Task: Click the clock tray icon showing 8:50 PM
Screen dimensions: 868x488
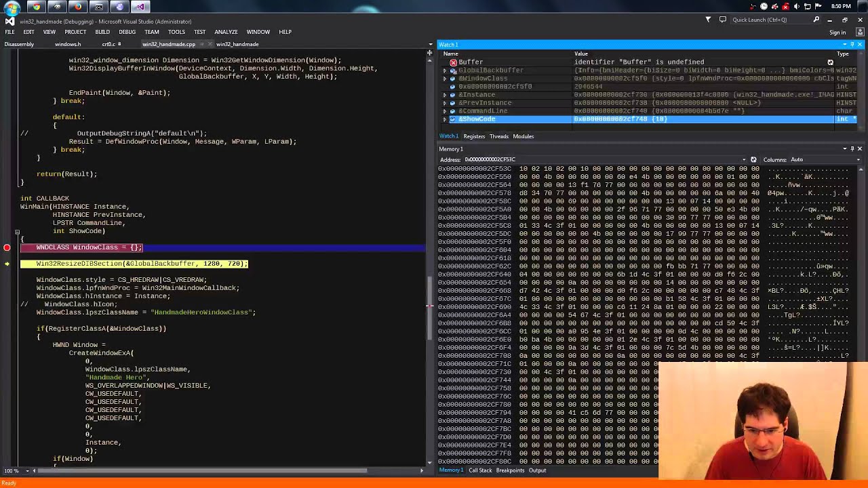Action: click(841, 7)
